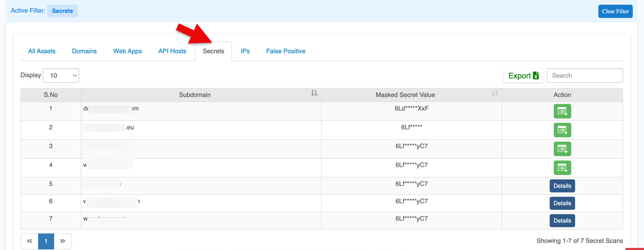Click green action icon in row 4

(562, 168)
